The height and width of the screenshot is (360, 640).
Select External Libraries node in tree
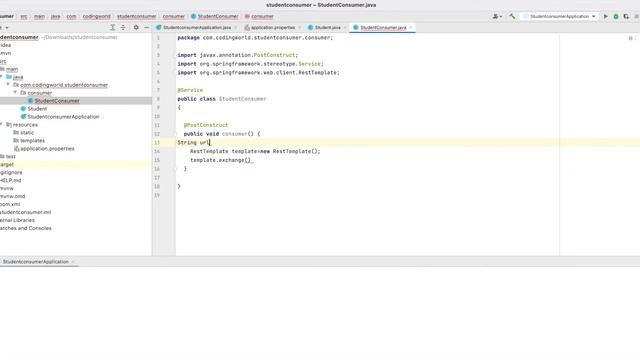click(17, 220)
